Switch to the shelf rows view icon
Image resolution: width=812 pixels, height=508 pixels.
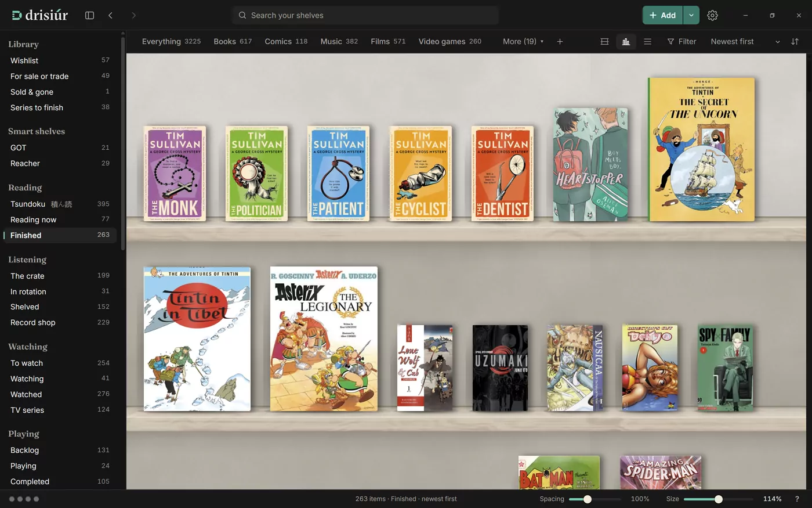click(x=604, y=41)
